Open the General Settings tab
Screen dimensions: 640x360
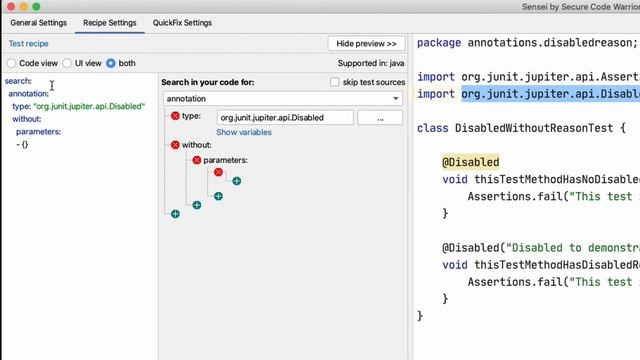pyautogui.click(x=38, y=23)
